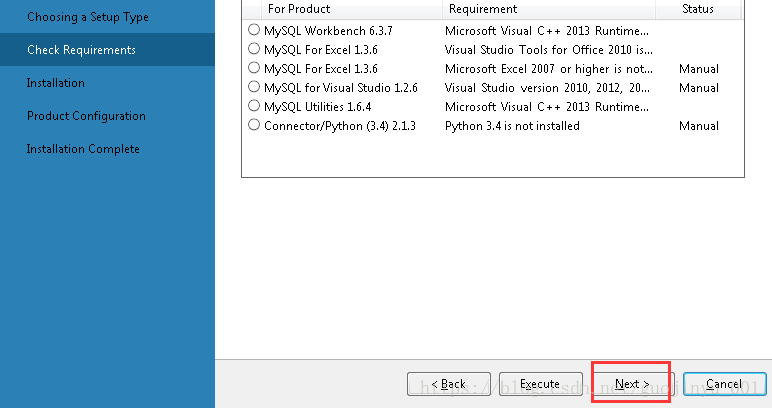Open the Product Configuration step
This screenshot has width=772, height=408.
point(86,116)
